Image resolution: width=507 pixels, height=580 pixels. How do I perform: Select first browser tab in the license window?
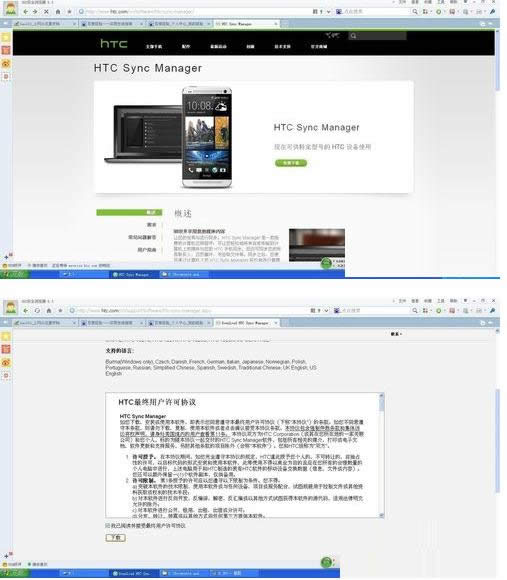[44, 323]
